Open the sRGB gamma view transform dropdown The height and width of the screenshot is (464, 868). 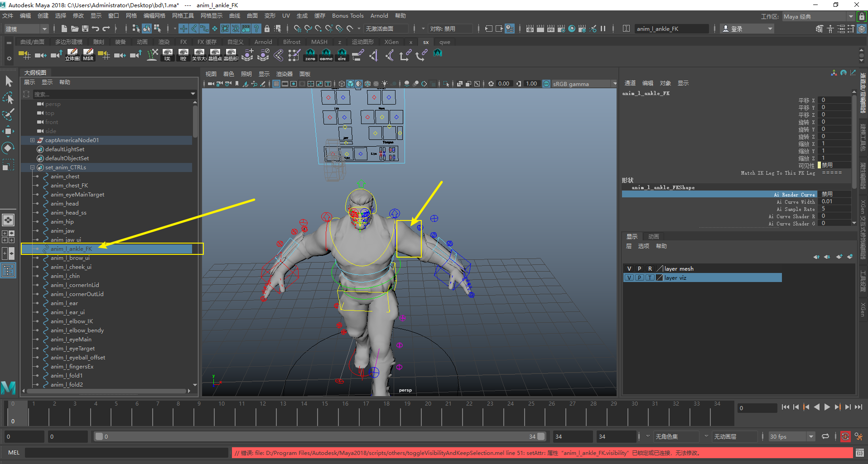tap(584, 84)
